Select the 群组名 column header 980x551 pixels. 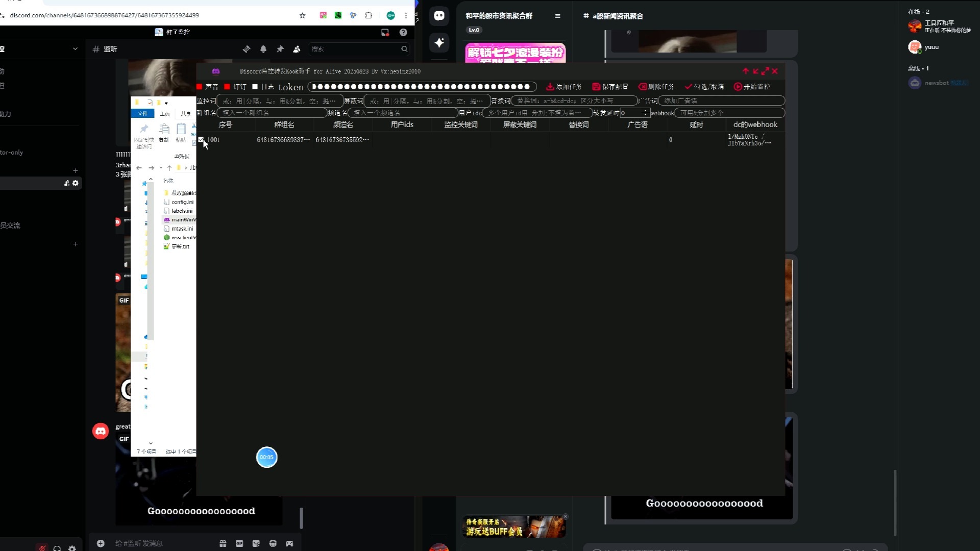(x=284, y=124)
